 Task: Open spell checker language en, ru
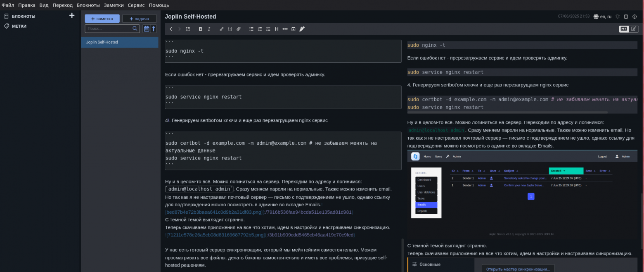point(602,17)
